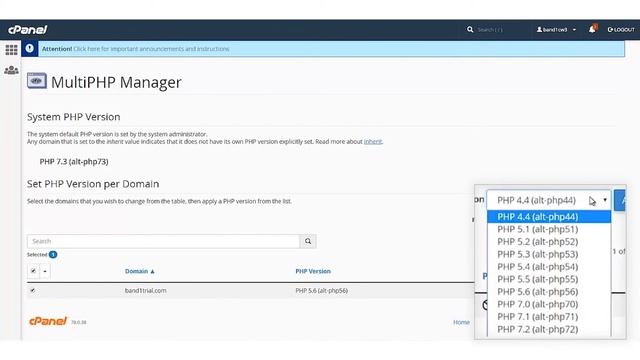Image resolution: width=640 pixels, height=360 pixels.
Task: Select PHP 5.5 (alt-php55) option
Action: point(549,279)
